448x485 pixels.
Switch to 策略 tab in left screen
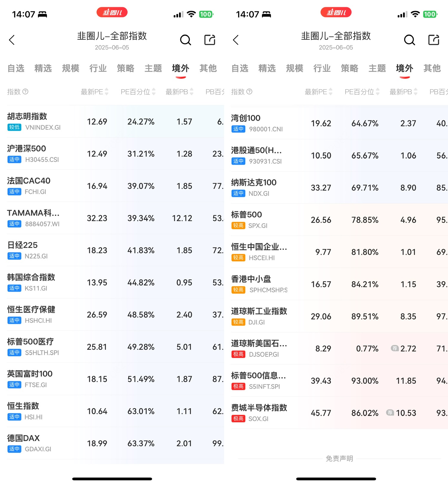126,68
